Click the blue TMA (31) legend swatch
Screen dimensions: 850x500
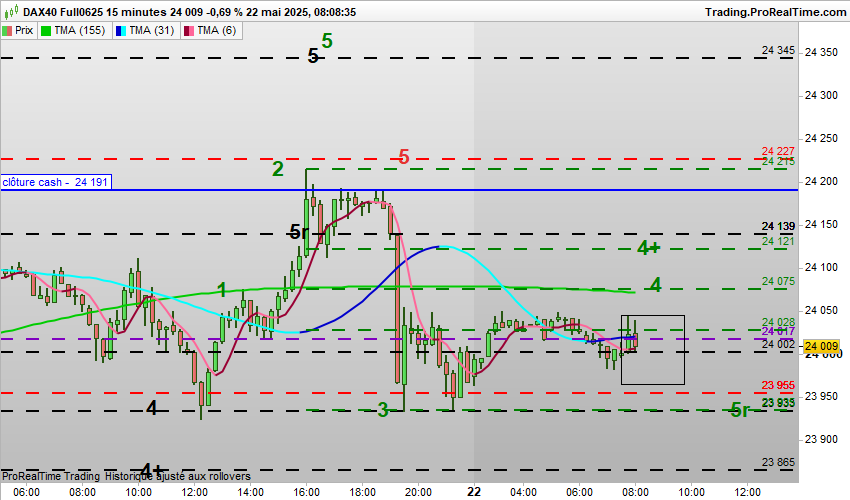pyautogui.click(x=120, y=31)
